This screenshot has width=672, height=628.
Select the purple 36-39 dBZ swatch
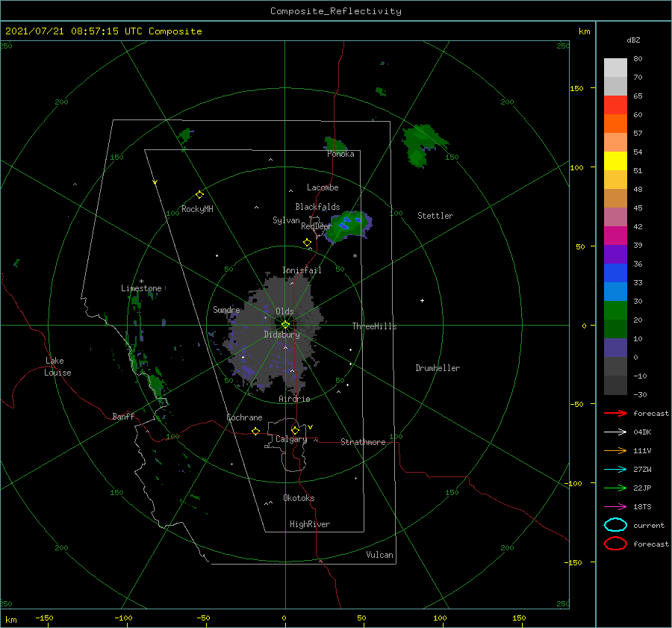click(x=615, y=254)
